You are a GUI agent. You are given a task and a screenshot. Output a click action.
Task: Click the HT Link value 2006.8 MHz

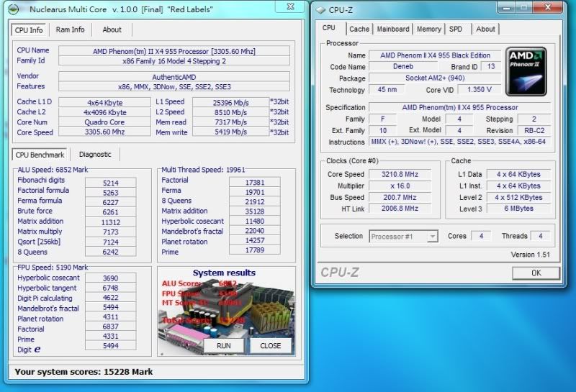[400, 208]
